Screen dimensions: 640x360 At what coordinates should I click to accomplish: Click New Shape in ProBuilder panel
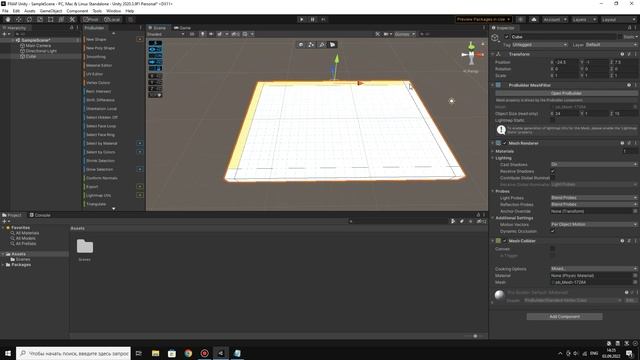[96, 40]
